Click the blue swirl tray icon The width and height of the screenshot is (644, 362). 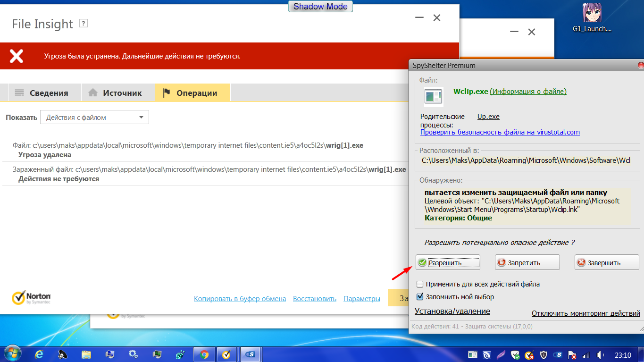[x=487, y=354]
